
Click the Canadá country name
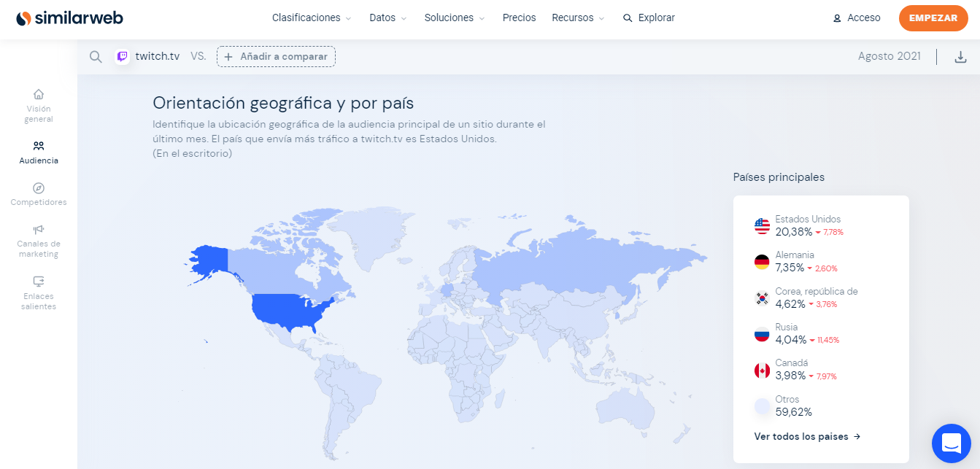(792, 363)
